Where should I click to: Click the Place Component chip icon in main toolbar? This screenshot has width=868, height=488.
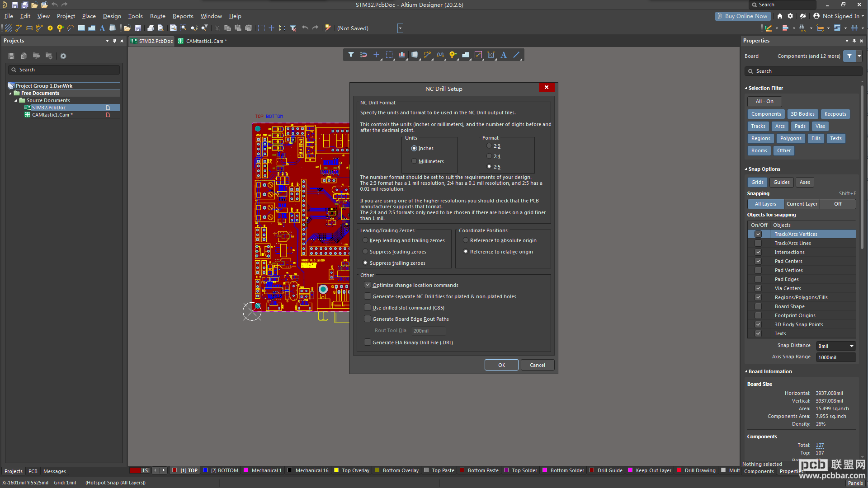tap(113, 28)
